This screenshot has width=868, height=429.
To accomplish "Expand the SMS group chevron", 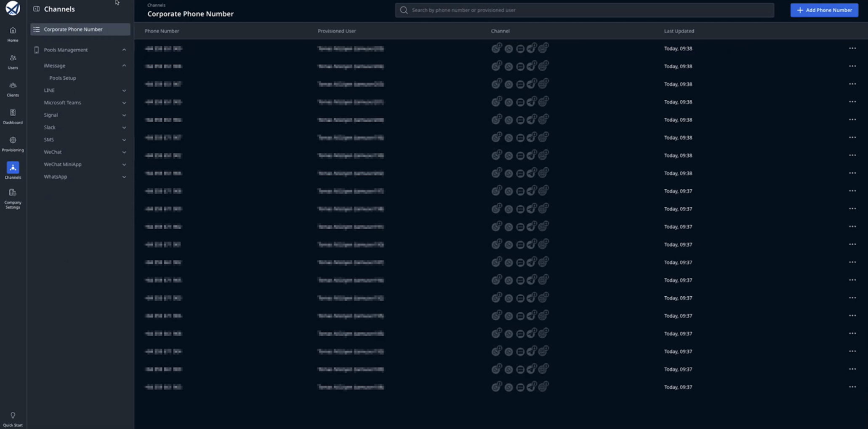I will click(124, 140).
